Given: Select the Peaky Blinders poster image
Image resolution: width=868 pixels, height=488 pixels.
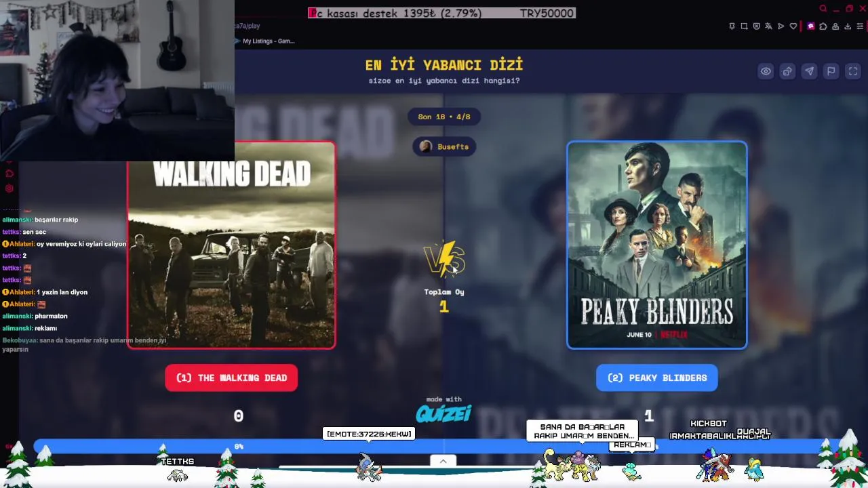Looking at the screenshot, I should 657,245.
